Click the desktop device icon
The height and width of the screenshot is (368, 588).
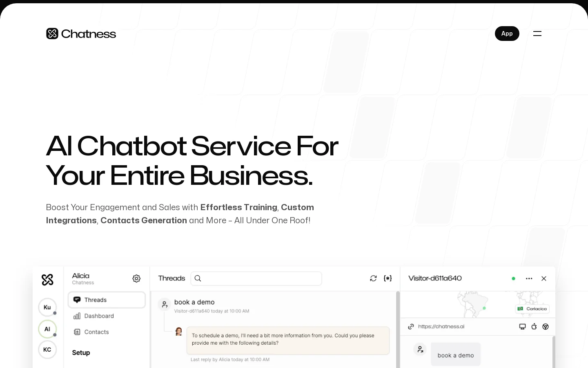522,326
